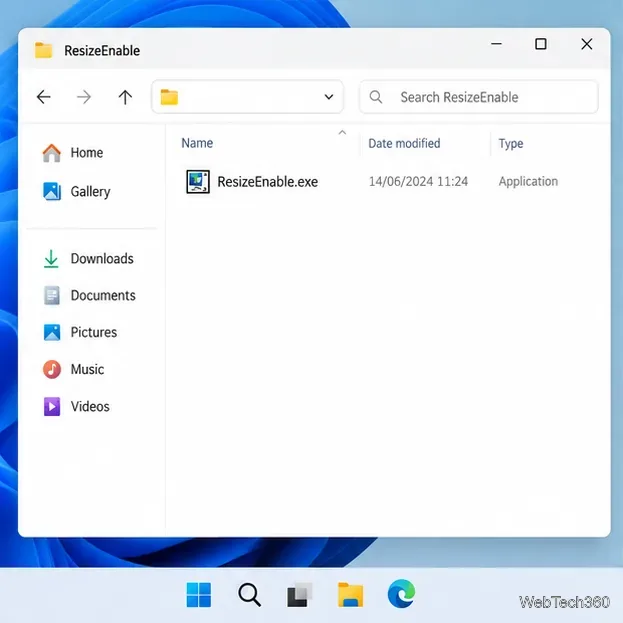Sort files by Name column
Screen dimensions: 623x623
click(x=197, y=143)
